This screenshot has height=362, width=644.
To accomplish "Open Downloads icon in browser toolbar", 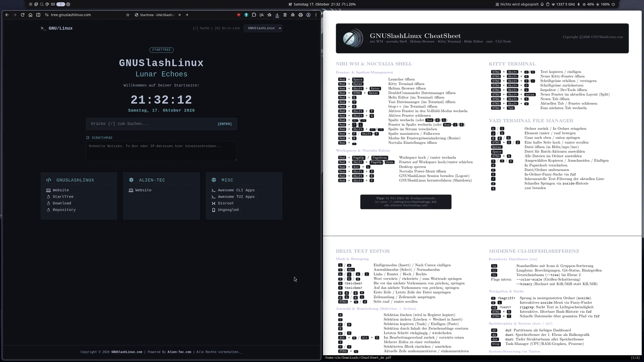I will pos(277,15).
